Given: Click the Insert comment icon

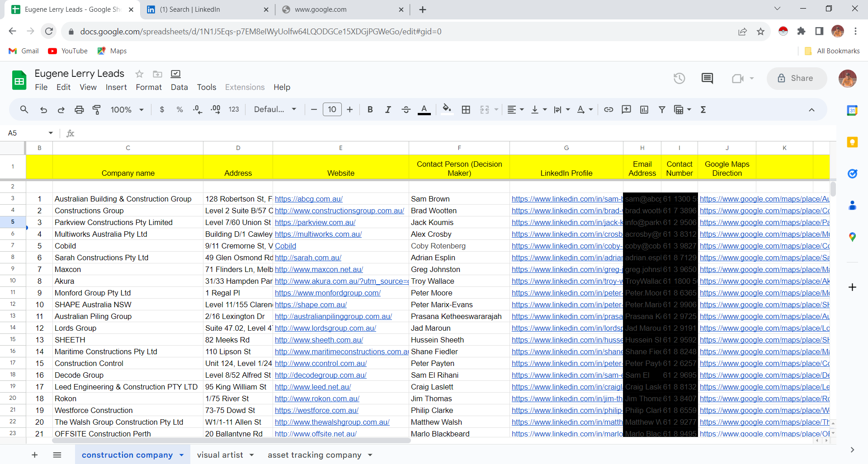Looking at the screenshot, I should pyautogui.click(x=626, y=109).
